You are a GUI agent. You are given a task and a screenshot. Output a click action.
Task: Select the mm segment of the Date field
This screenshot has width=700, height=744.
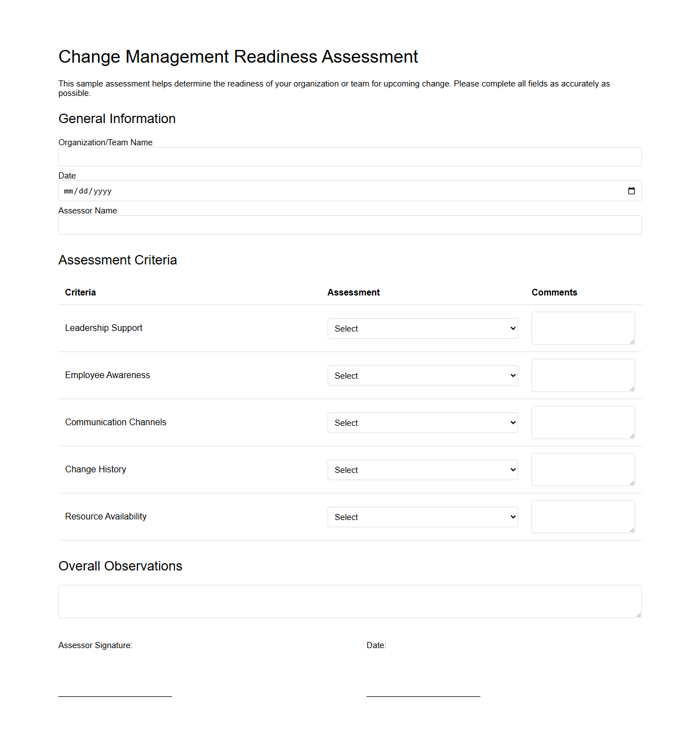[69, 191]
